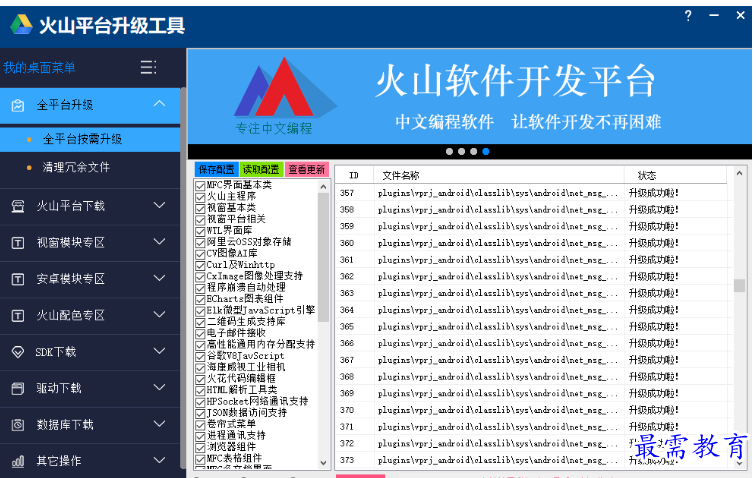
Task: Toggle the CV图像AI库 checkbox
Action: (201, 254)
